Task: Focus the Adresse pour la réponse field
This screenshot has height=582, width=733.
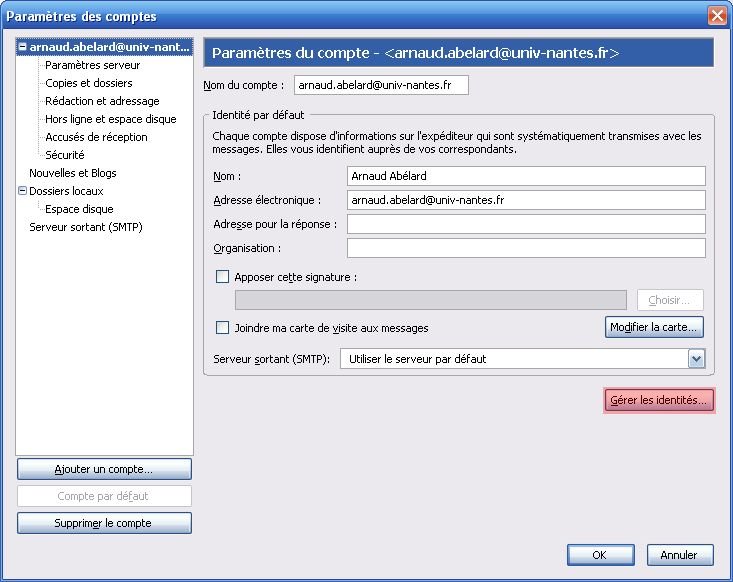Action: [526, 224]
